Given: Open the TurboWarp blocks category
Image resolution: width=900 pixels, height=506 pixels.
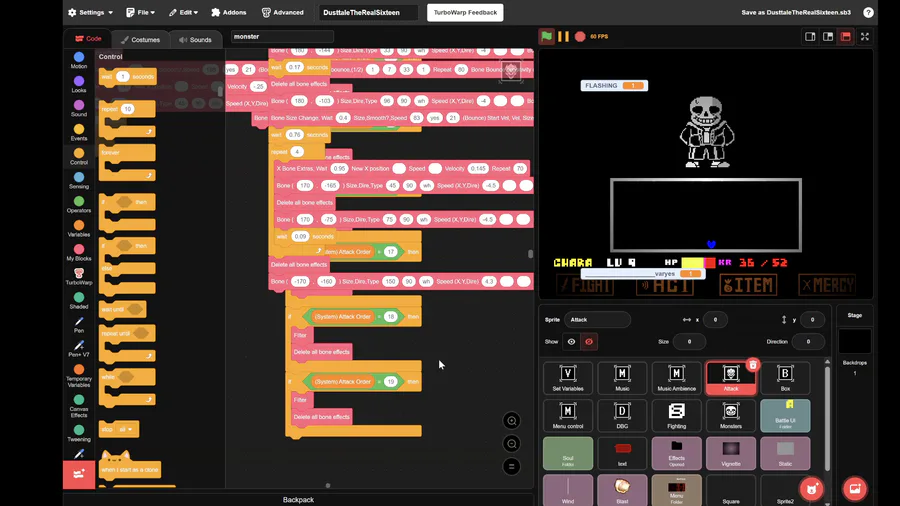Looking at the screenshot, I should (x=79, y=277).
